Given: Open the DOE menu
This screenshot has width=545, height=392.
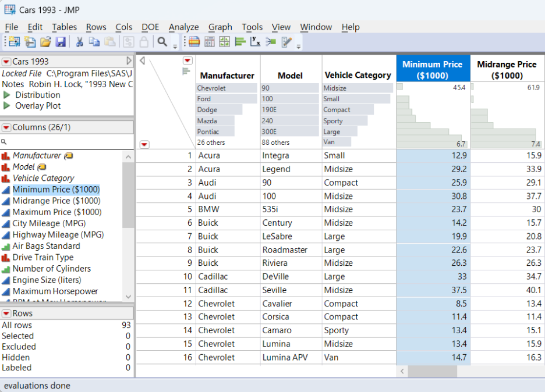Looking at the screenshot, I should (x=150, y=27).
